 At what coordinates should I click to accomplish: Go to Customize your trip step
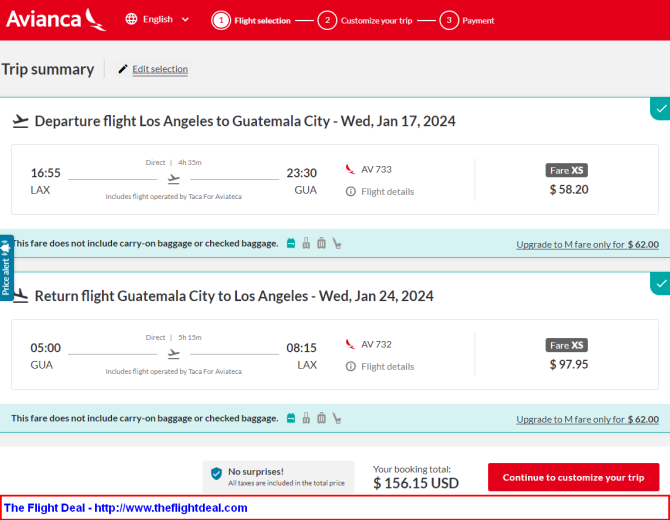pos(365,21)
